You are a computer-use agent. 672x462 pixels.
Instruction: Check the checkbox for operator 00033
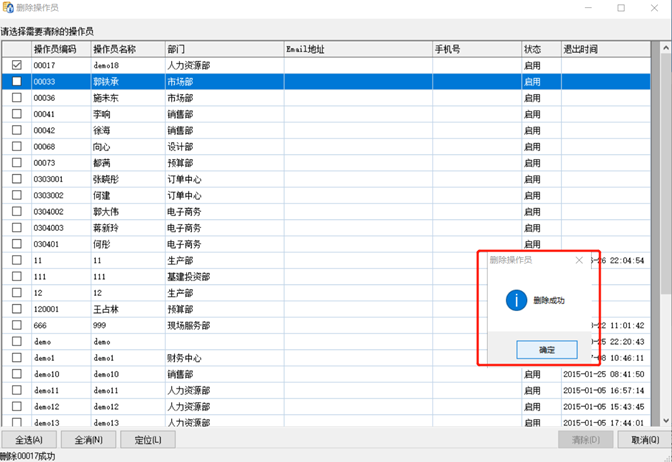point(16,82)
